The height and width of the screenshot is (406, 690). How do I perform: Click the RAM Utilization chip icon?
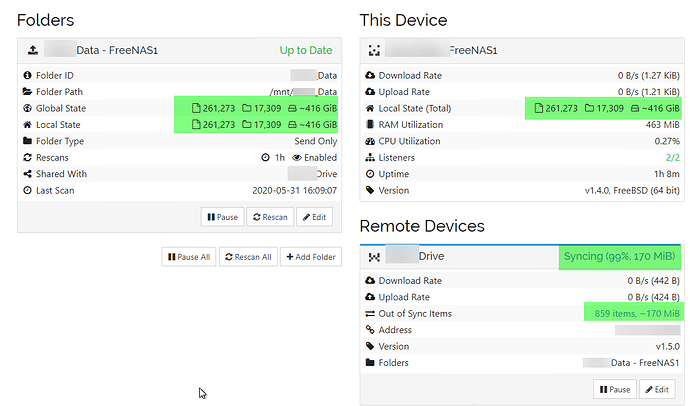[370, 124]
